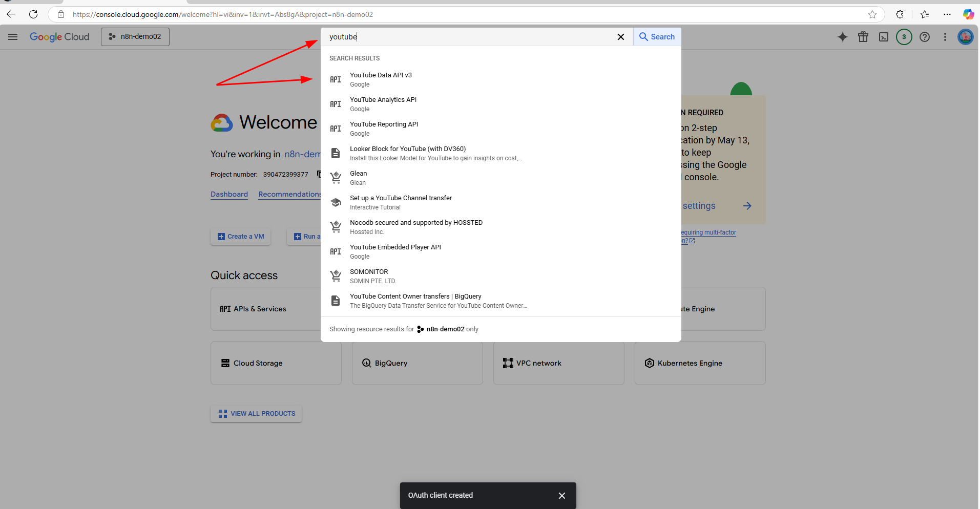Reload the page with the refresh icon
This screenshot has height=509, width=980.
coord(33,14)
